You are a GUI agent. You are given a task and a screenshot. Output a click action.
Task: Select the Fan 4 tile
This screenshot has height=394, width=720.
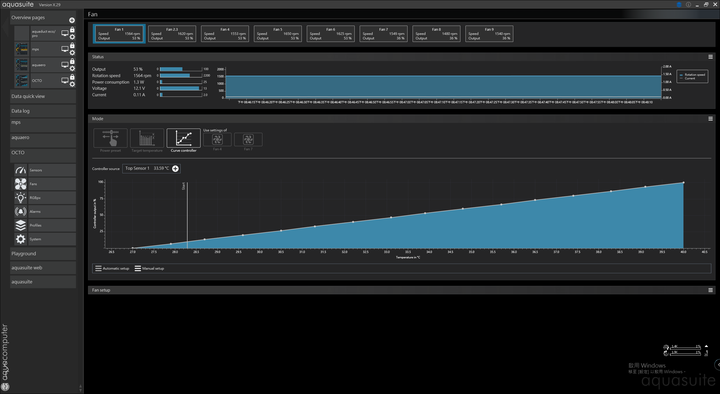(x=225, y=34)
